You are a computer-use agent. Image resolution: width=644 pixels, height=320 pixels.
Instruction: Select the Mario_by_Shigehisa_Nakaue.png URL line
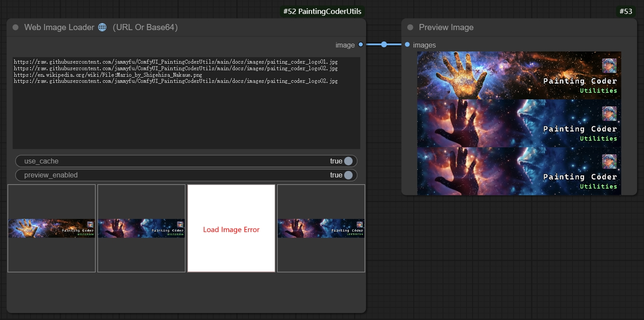[108, 75]
